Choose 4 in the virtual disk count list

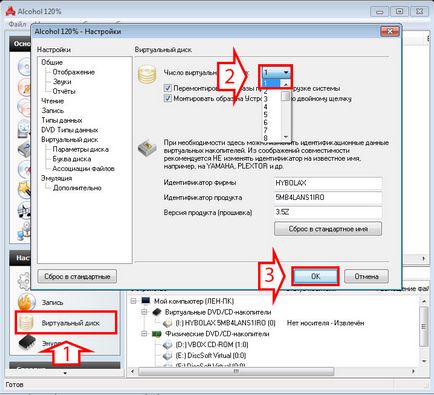coord(266,107)
